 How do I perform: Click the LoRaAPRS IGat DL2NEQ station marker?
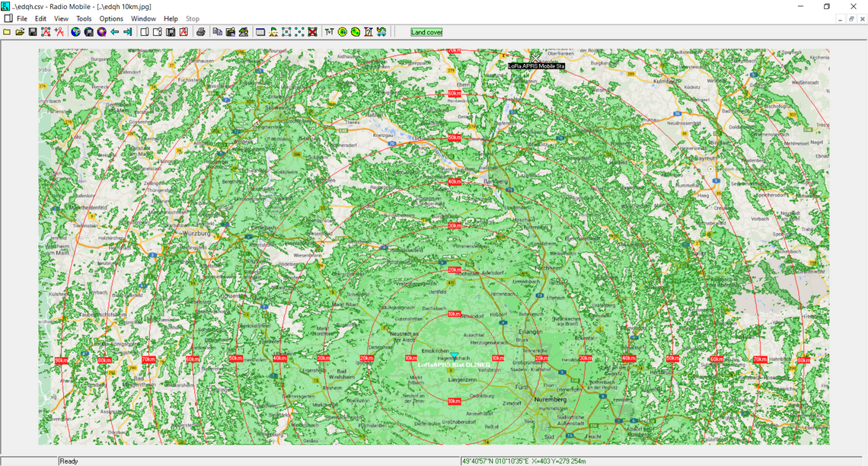coord(454,356)
